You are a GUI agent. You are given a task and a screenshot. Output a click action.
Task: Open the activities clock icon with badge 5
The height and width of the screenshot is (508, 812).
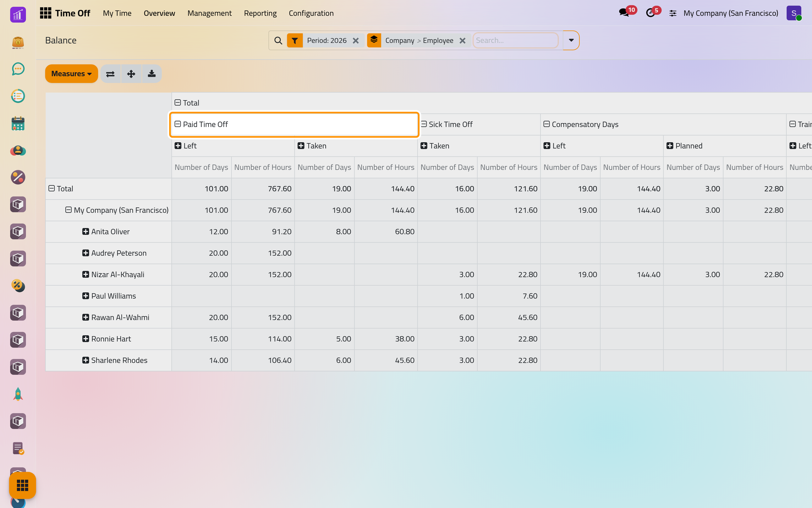[650, 13]
